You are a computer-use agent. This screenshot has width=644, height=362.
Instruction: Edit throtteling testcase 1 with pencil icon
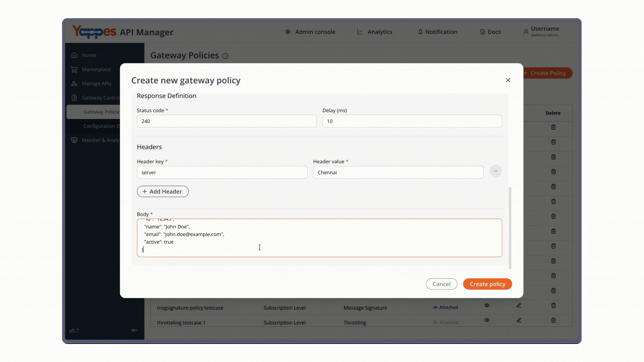[519, 320]
